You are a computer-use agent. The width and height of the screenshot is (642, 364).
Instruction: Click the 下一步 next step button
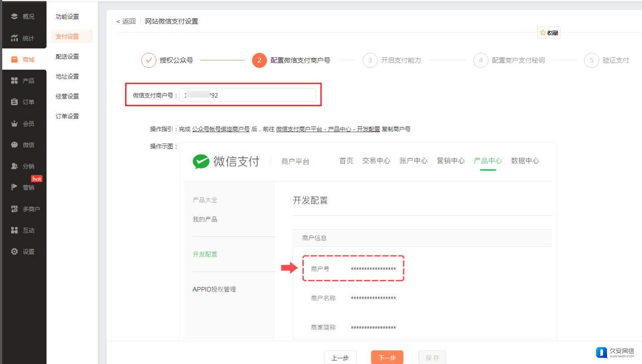coord(387,357)
